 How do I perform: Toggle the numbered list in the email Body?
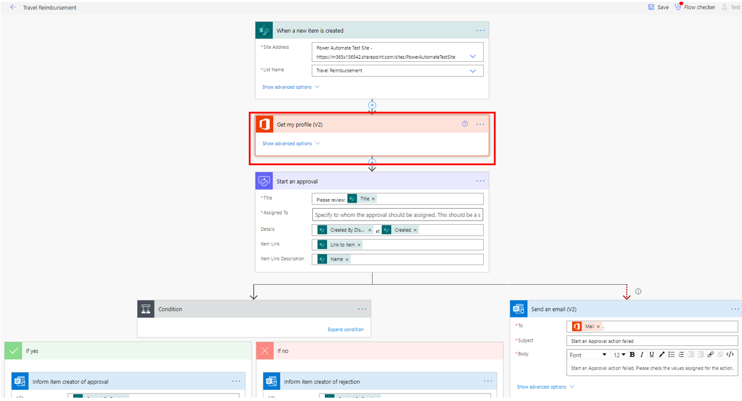point(681,355)
